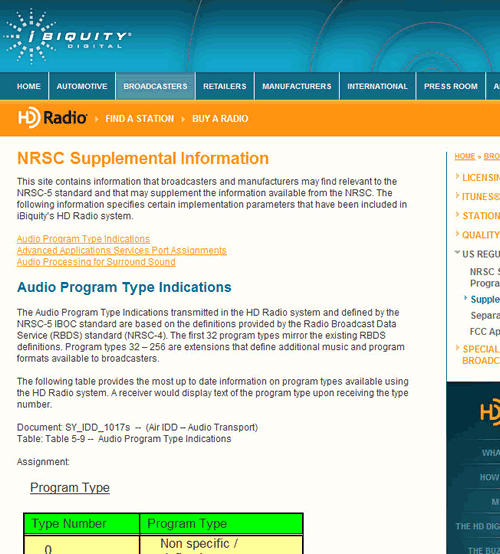Click the iBiquity Digital logo
Screen dimensions: 500x554
[67, 36]
